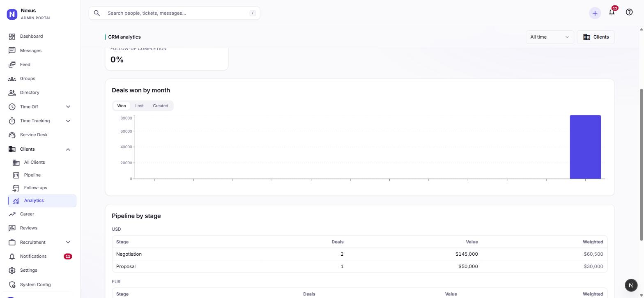Click the Reviews icon
644x298 pixels.
(x=12, y=228)
